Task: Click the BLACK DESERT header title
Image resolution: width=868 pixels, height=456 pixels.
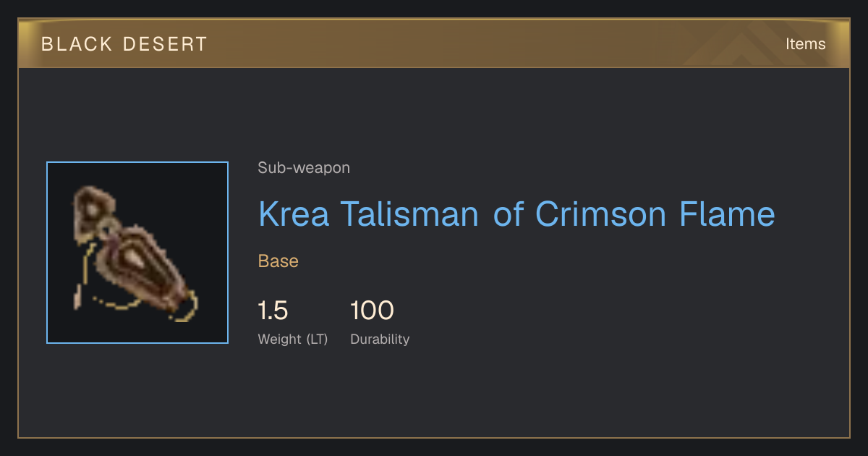Action: click(x=124, y=43)
